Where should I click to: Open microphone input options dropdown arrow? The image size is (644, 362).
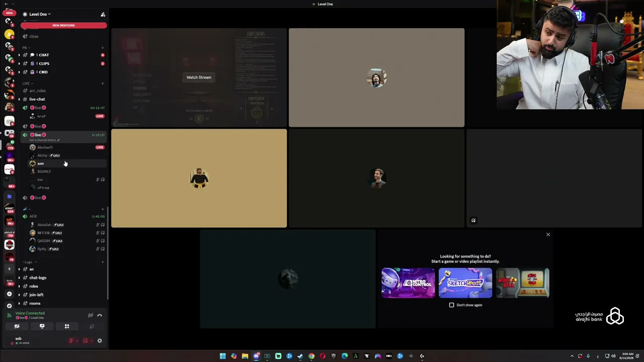point(77,341)
